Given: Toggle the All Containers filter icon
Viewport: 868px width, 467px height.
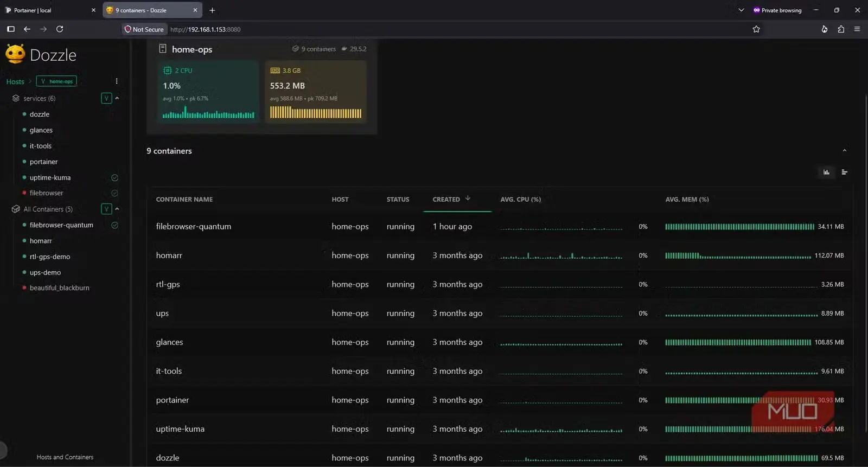Looking at the screenshot, I should [x=106, y=209].
